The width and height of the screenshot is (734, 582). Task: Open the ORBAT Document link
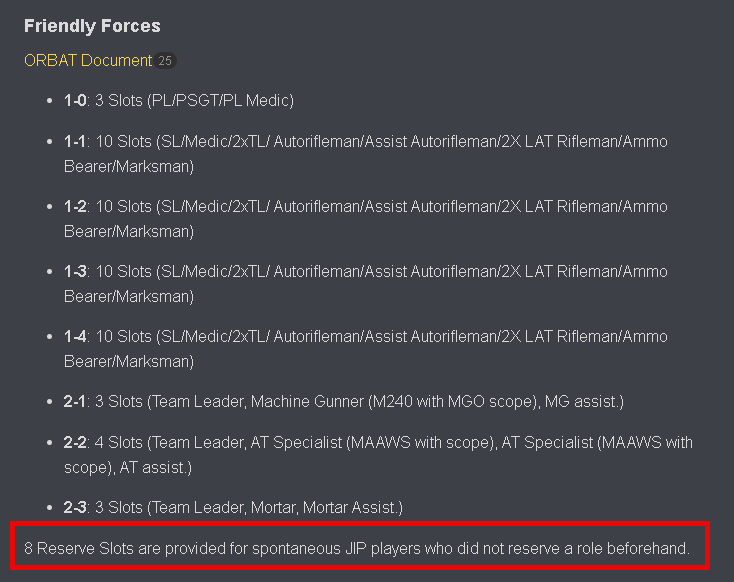88,60
